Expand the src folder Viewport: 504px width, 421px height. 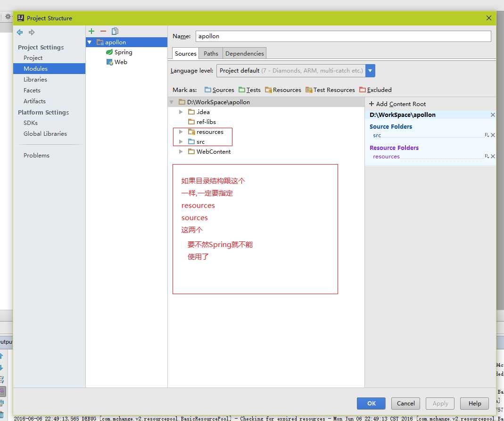pyautogui.click(x=181, y=142)
